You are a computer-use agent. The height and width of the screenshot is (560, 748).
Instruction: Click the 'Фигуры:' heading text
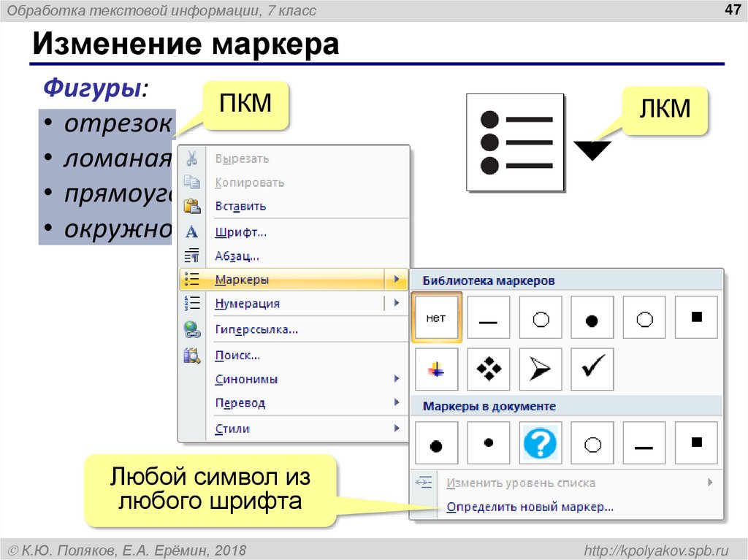pyautogui.click(x=96, y=88)
